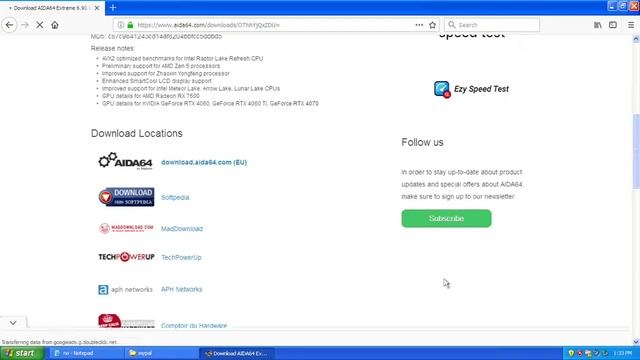The width and height of the screenshot is (640, 360).
Task: Click scrollbar up arrow
Action: pos(636,39)
